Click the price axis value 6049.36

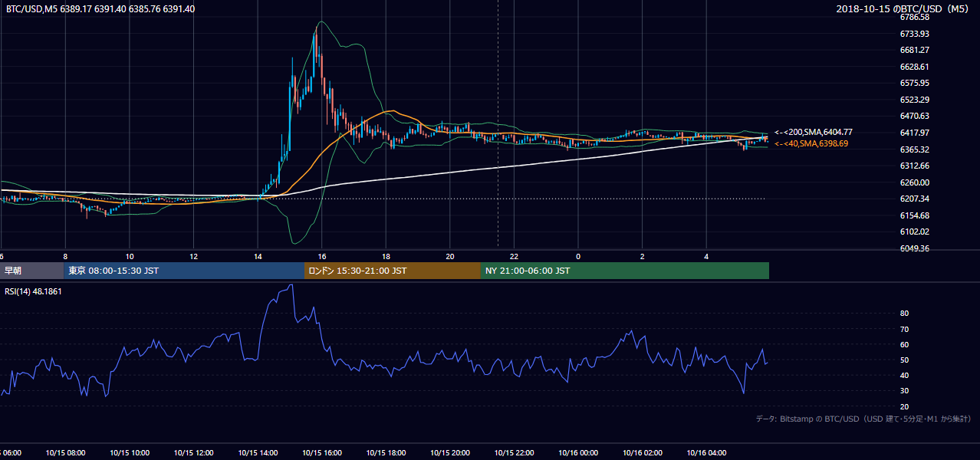point(915,248)
